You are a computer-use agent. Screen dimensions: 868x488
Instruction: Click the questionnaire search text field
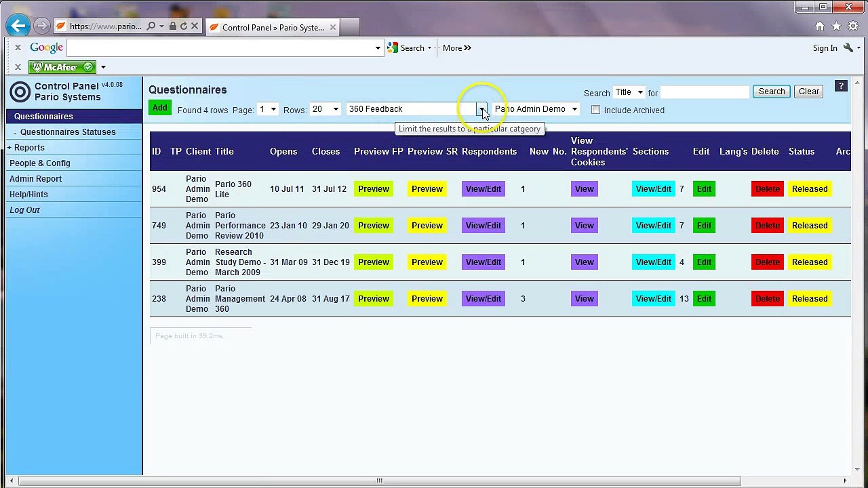(705, 92)
